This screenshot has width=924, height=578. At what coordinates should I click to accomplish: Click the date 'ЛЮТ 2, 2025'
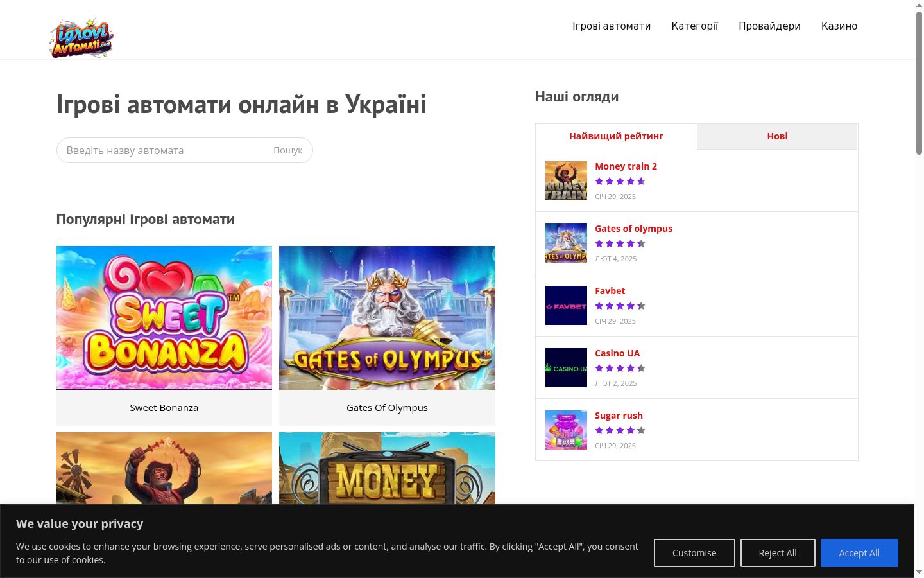(x=616, y=383)
